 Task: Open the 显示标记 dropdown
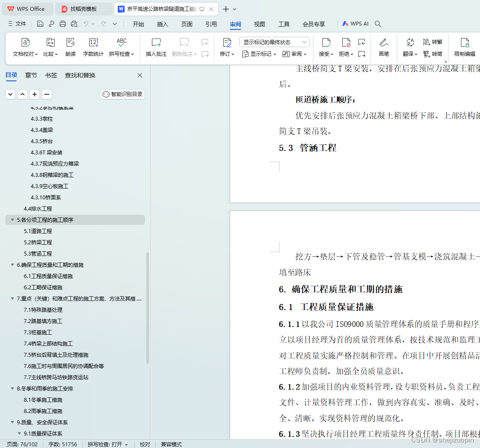pos(259,54)
